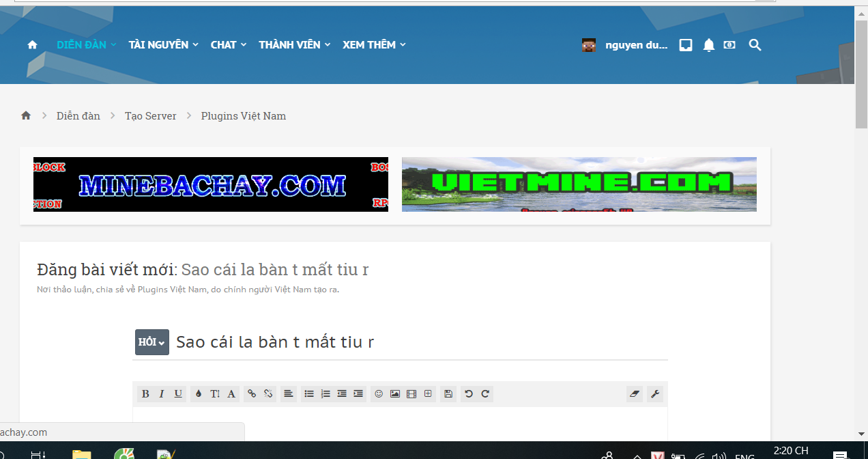This screenshot has height=459, width=868.
Task: Open the insert image tool
Action: click(x=395, y=393)
